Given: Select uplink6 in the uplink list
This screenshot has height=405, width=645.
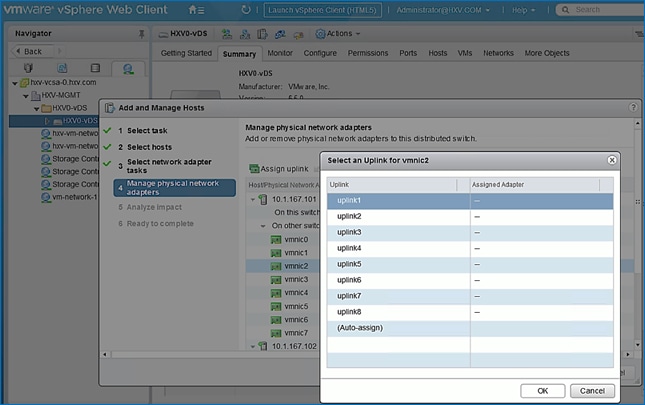Looking at the screenshot, I should tap(470, 280).
